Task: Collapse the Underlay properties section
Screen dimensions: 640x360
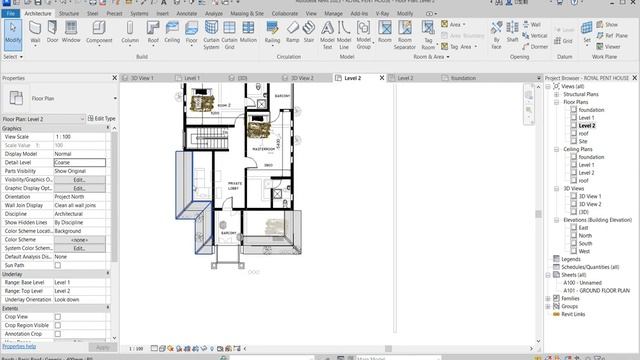Action: (108, 274)
